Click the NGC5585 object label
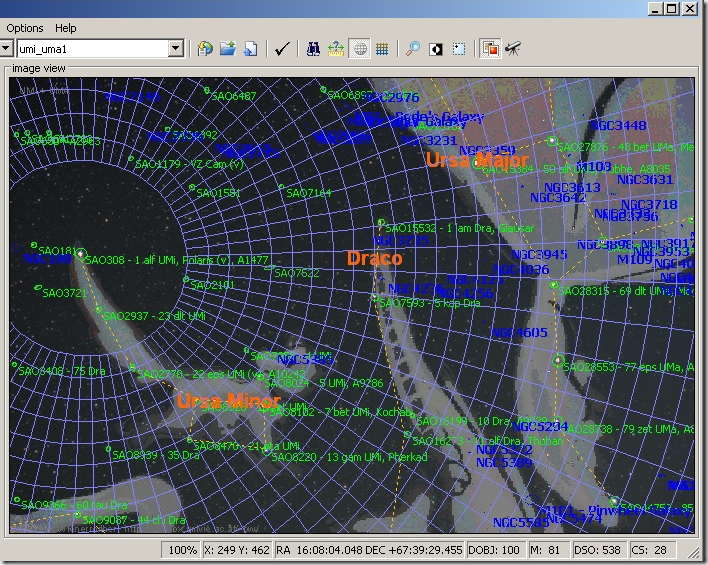Viewport: 708px width, 565px height. pyautogui.click(x=520, y=523)
